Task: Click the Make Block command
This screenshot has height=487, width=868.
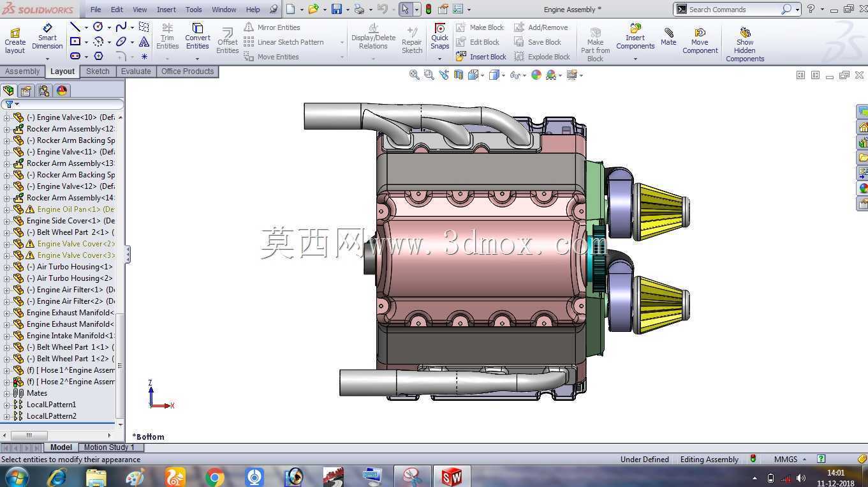Action: click(480, 27)
